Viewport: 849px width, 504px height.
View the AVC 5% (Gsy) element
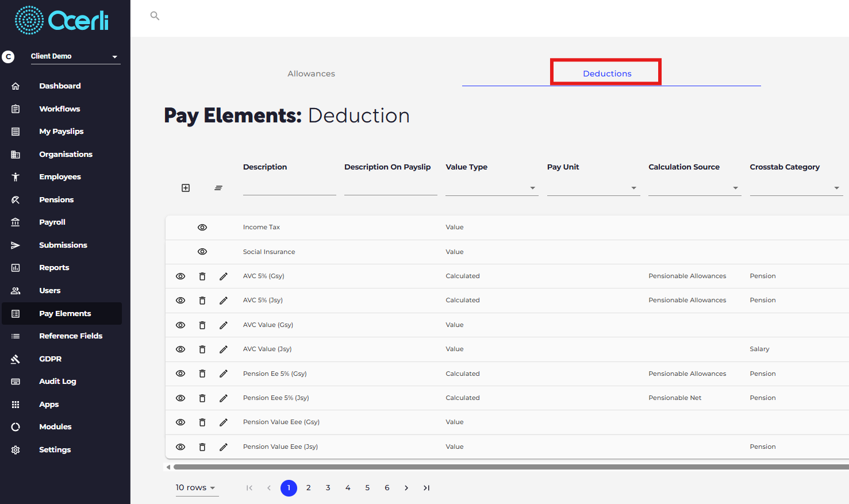pyautogui.click(x=180, y=276)
